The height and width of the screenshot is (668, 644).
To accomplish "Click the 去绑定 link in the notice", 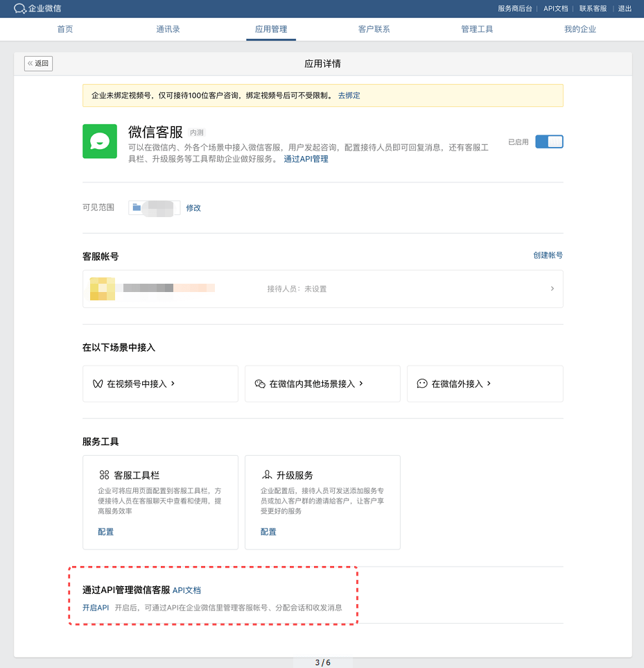I will [349, 96].
